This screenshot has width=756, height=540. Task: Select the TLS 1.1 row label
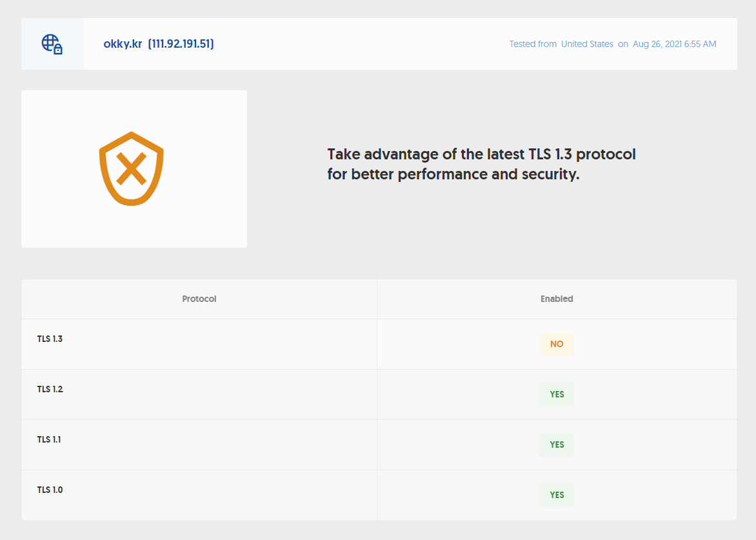(50, 439)
